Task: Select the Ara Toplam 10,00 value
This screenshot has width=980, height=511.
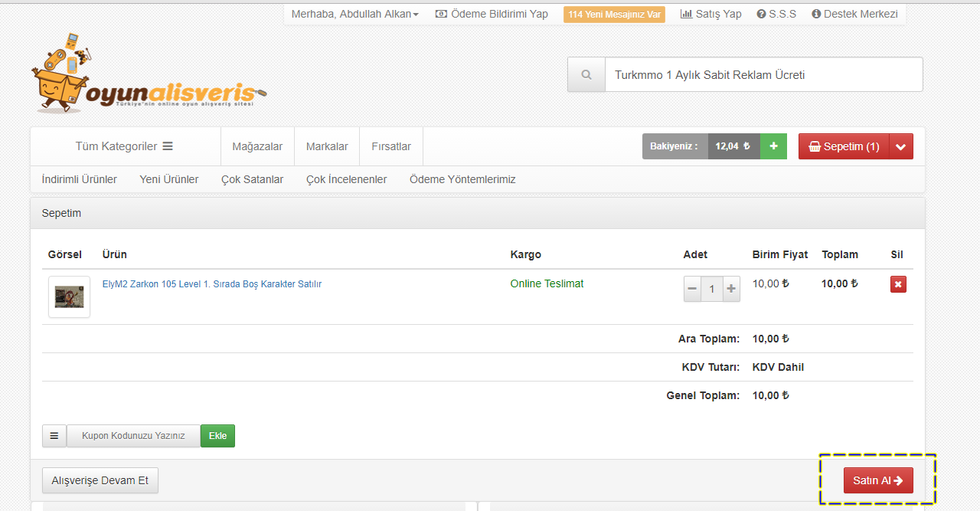Action: 771,339
